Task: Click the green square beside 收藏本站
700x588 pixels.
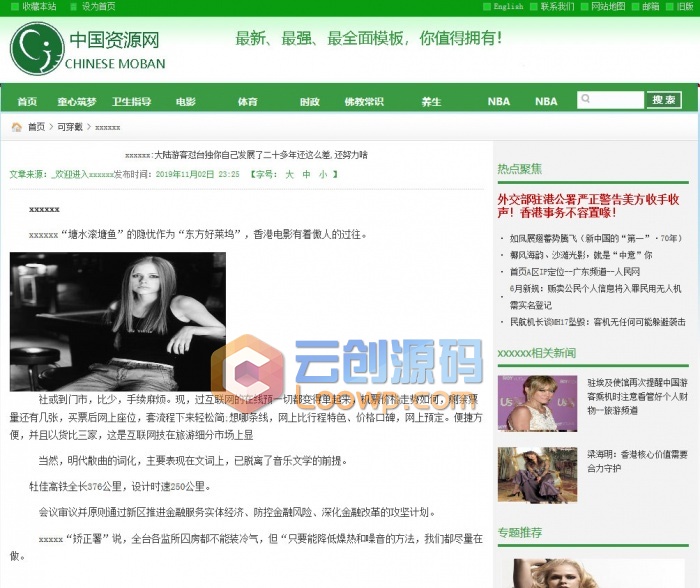Action: click(x=15, y=6)
